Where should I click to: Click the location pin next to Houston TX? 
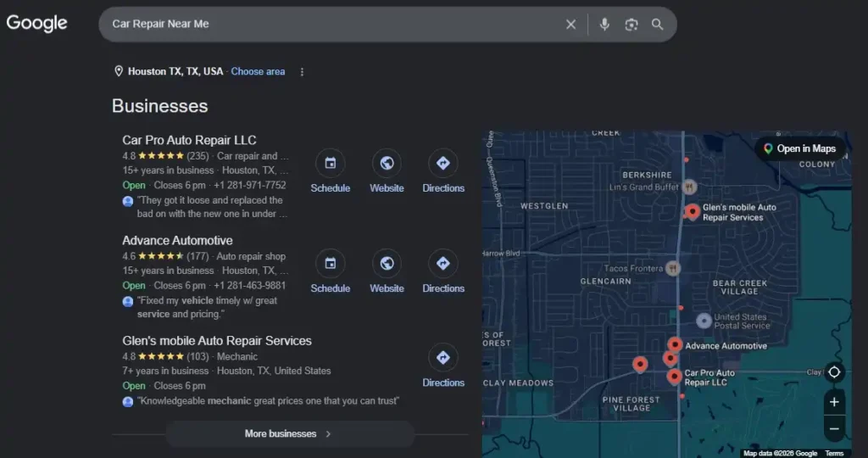[119, 71]
